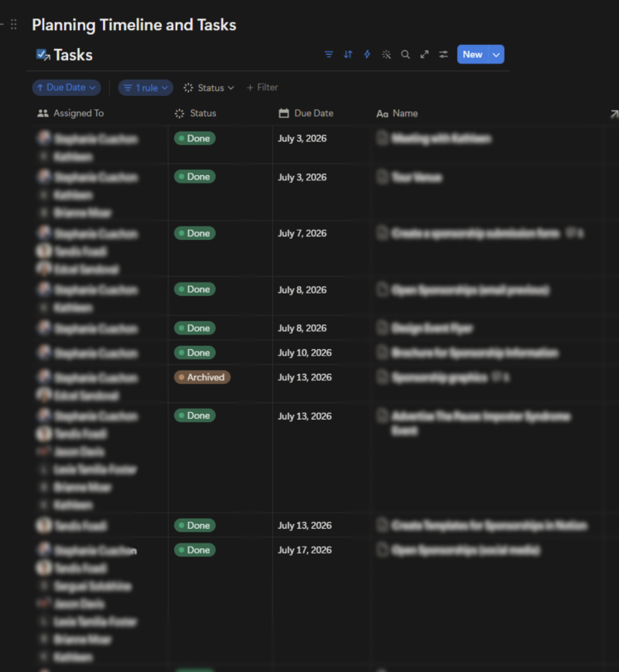Click the Archived status badge
Image resolution: width=619 pixels, height=672 pixels.
click(202, 377)
